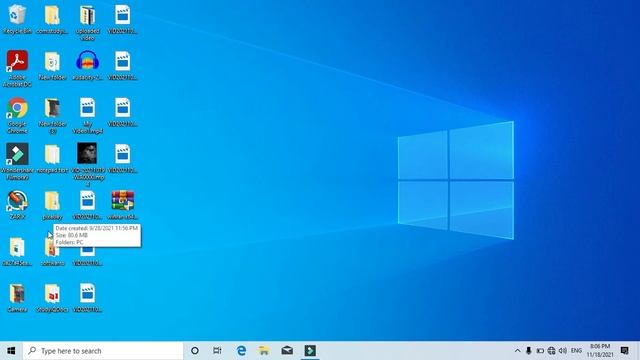
Task: Click the ENG language indicator
Action: click(x=576, y=351)
